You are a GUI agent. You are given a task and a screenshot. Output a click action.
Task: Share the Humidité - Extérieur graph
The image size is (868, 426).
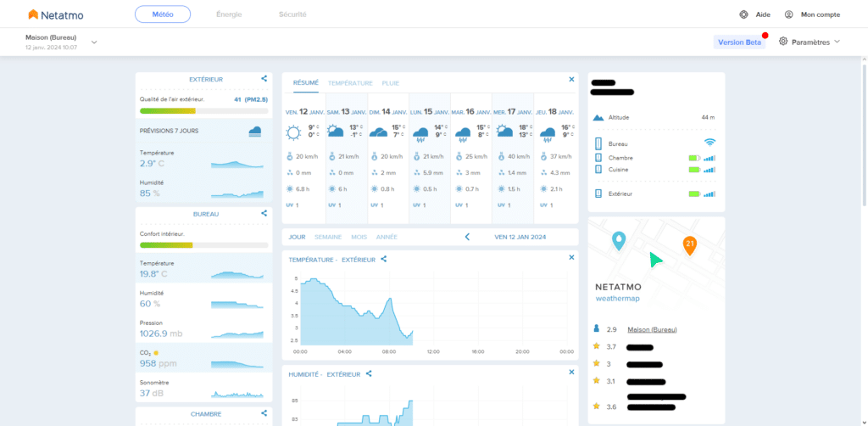[x=369, y=374]
